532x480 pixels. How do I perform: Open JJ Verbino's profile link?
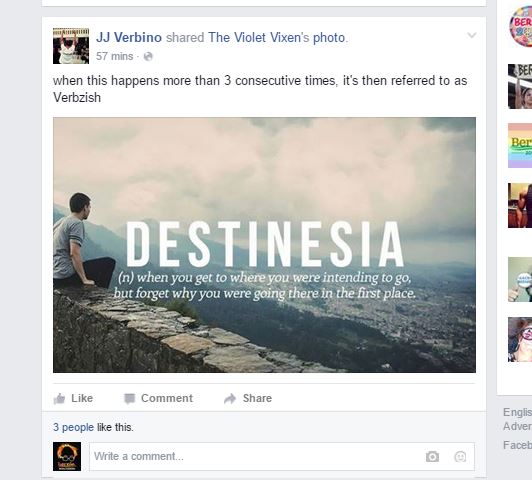[x=129, y=37]
